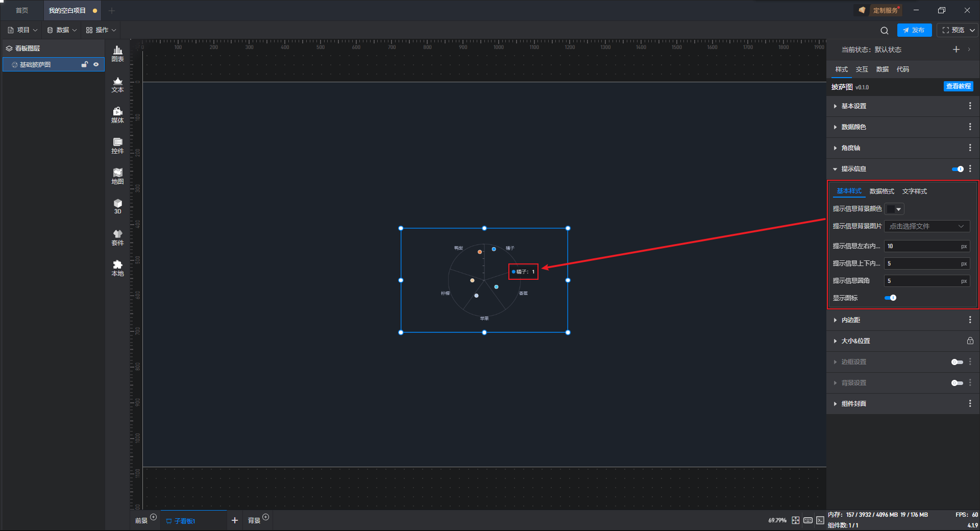Switch to the 代码 tab
This screenshot has width=980, height=531.
[902, 69]
